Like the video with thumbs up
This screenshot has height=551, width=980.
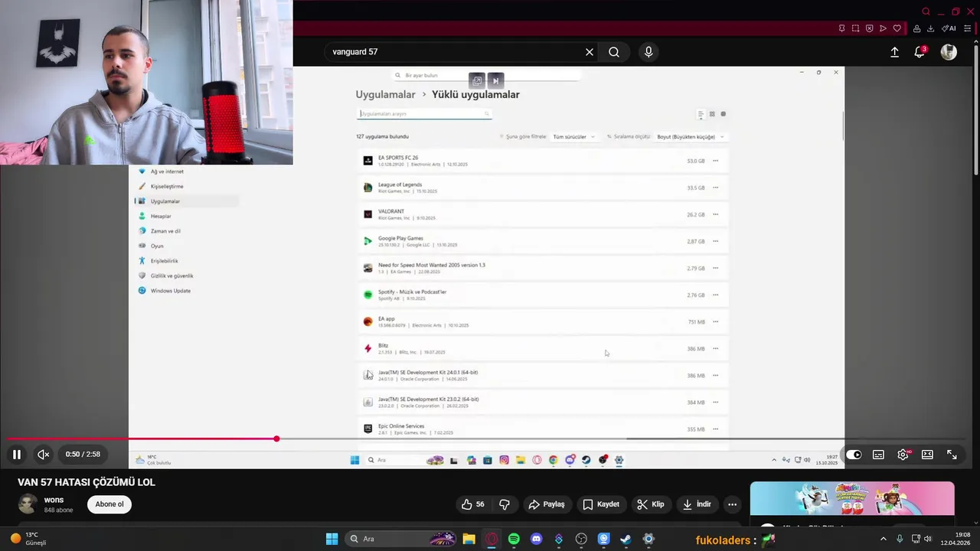pyautogui.click(x=473, y=504)
